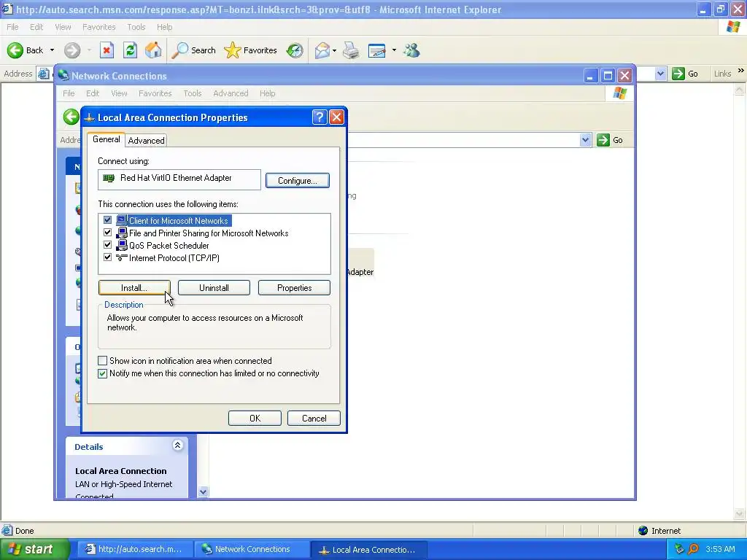The width and height of the screenshot is (747, 560).
Task: Open Search pane in Internet Explorer toolbar
Action: (x=193, y=50)
